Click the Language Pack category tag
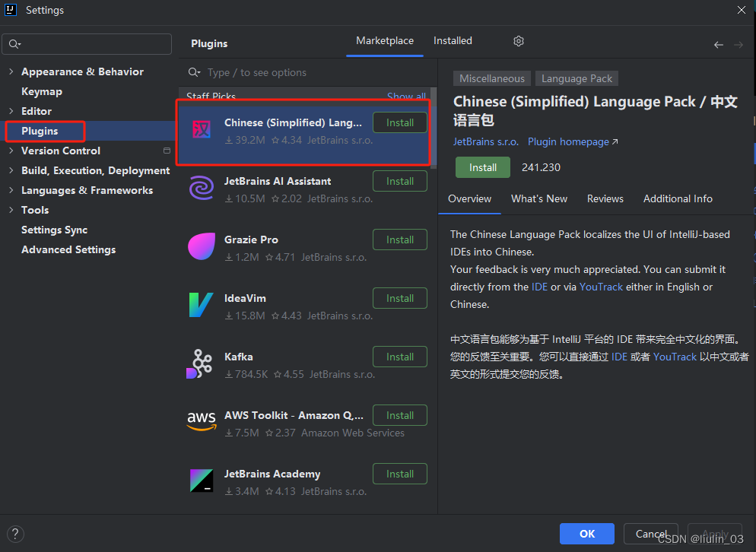This screenshot has width=756, height=552. click(577, 78)
